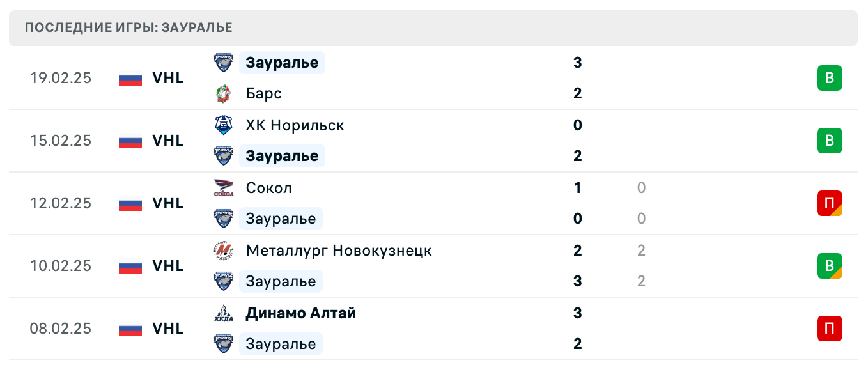Click green win badge for 10.02.25 match
The height and width of the screenshot is (372, 868).
point(829,266)
